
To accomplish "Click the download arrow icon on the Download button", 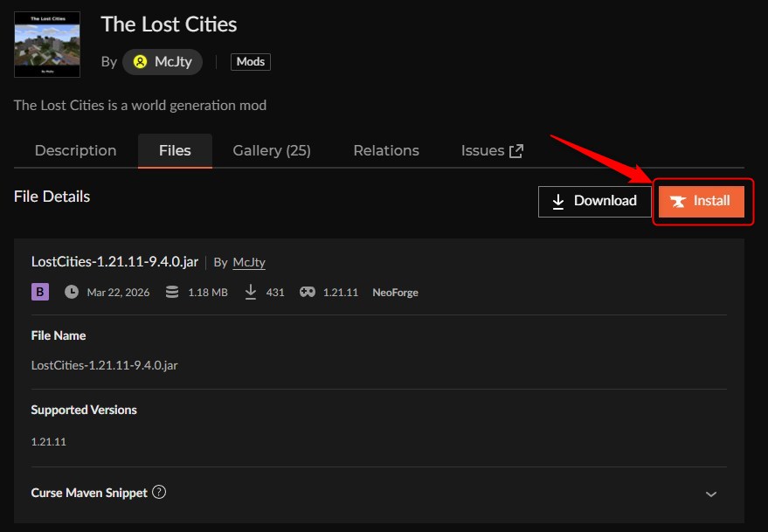I will click(x=559, y=201).
